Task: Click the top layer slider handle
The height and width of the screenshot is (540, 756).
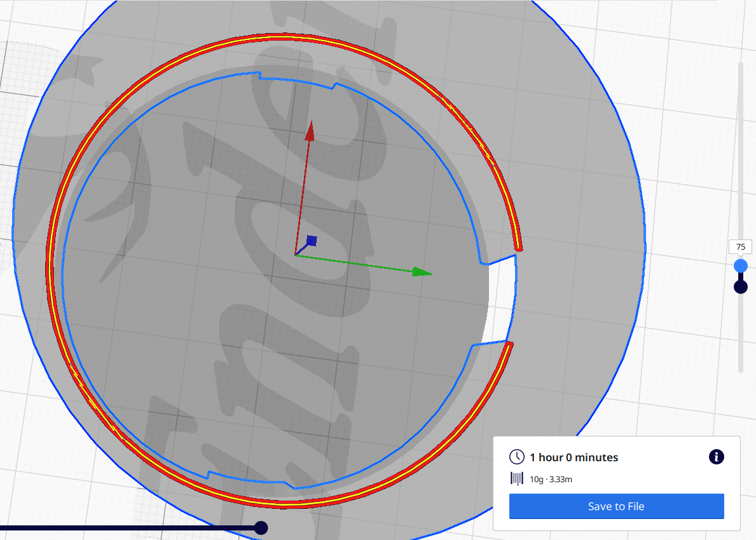Action: (740, 266)
